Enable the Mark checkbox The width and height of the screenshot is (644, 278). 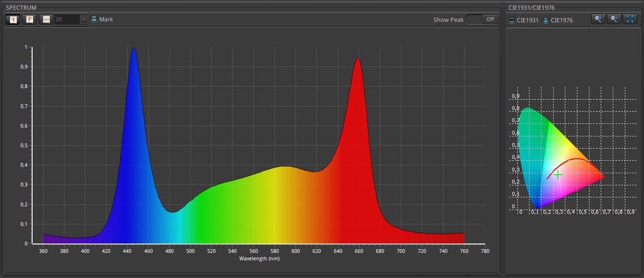click(94, 20)
